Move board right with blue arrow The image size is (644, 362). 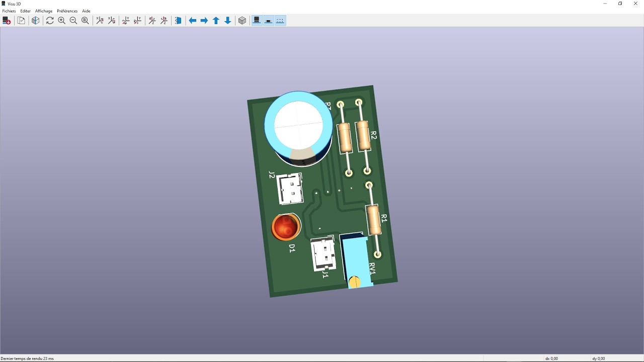[x=204, y=21]
